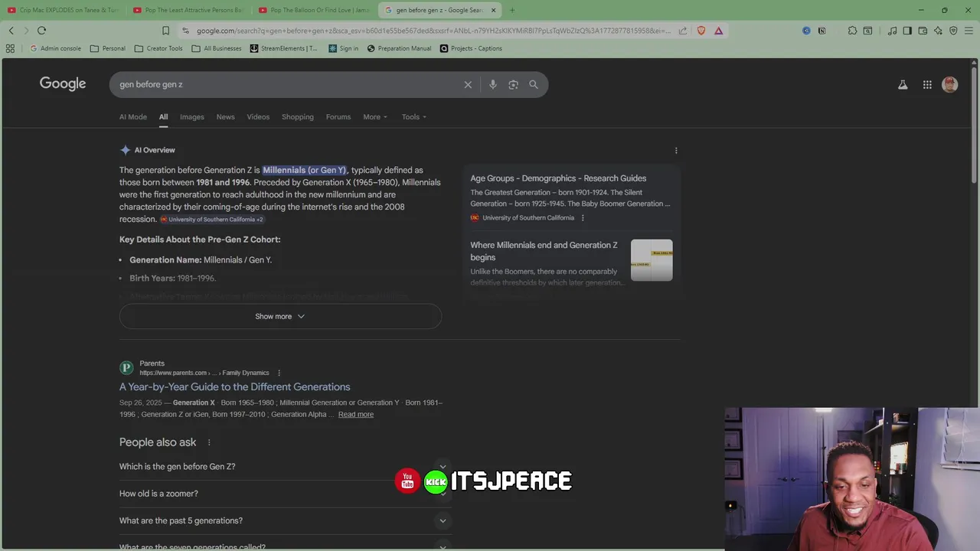Switch to Forums results tab
980x551 pixels.
click(338, 117)
